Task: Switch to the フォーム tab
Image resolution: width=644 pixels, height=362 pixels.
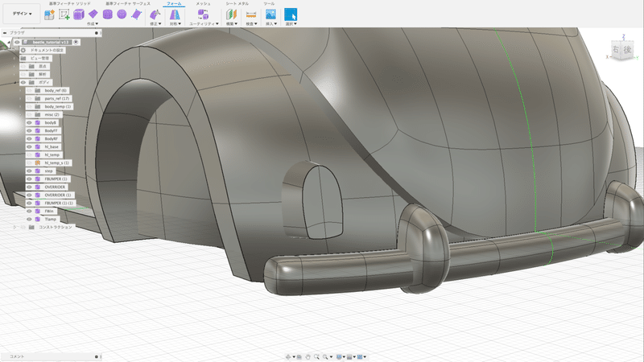Action: click(173, 4)
